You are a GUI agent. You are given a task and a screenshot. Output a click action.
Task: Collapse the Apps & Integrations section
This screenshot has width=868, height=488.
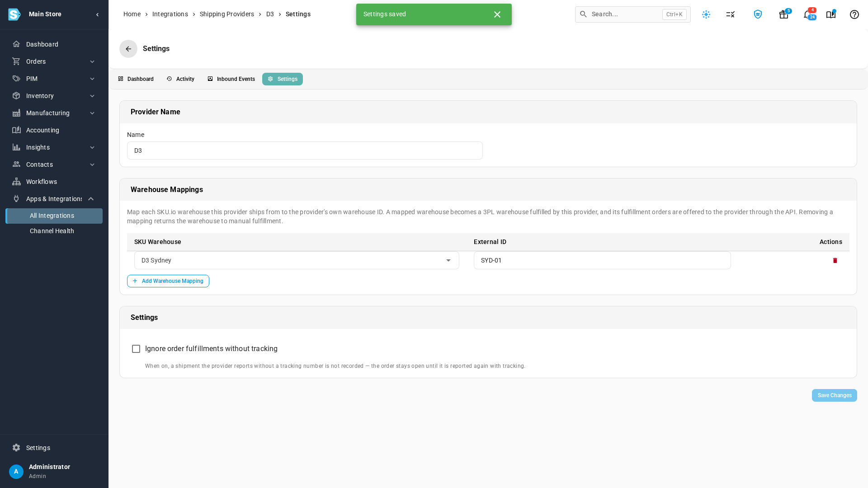91,199
